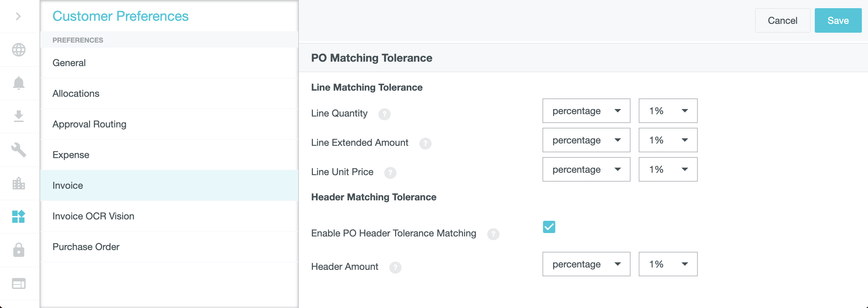Click the Header Amount help tooltip circle

[396, 267]
